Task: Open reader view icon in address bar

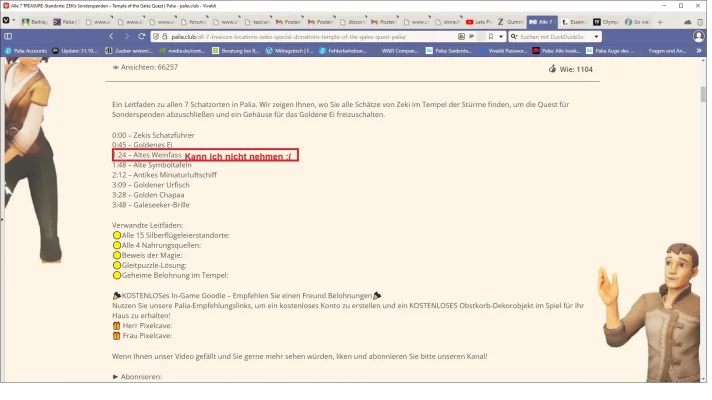Action: 471,37
